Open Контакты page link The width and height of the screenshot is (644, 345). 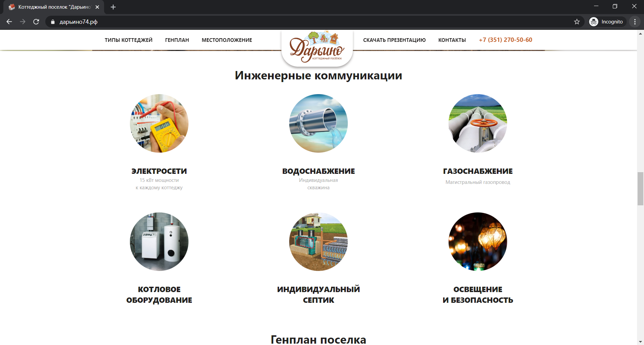coord(452,40)
